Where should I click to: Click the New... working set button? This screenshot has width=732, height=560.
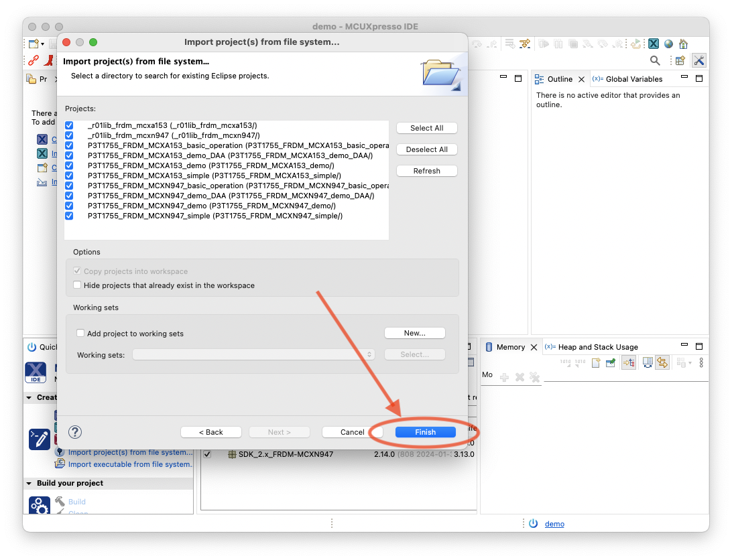[414, 333]
